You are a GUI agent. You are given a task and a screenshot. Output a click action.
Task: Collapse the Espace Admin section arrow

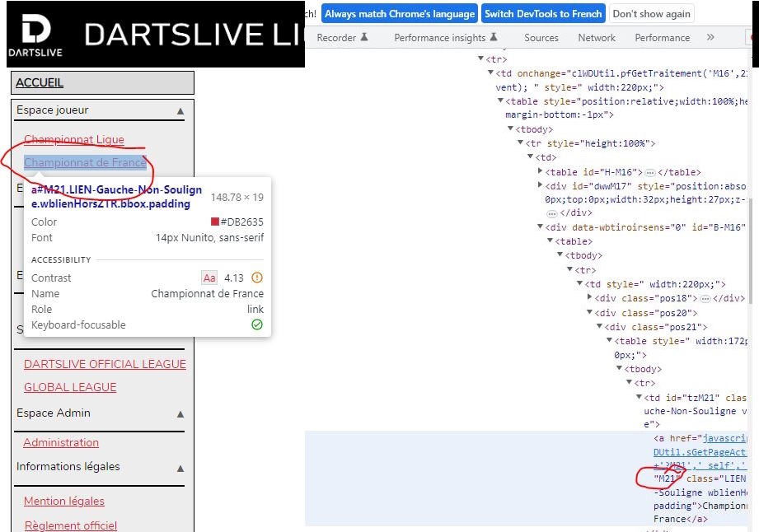[x=180, y=414]
